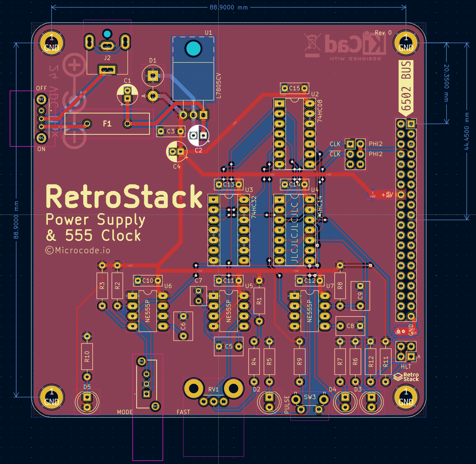Click the bottom-left GND mounting hole pad

point(51,397)
